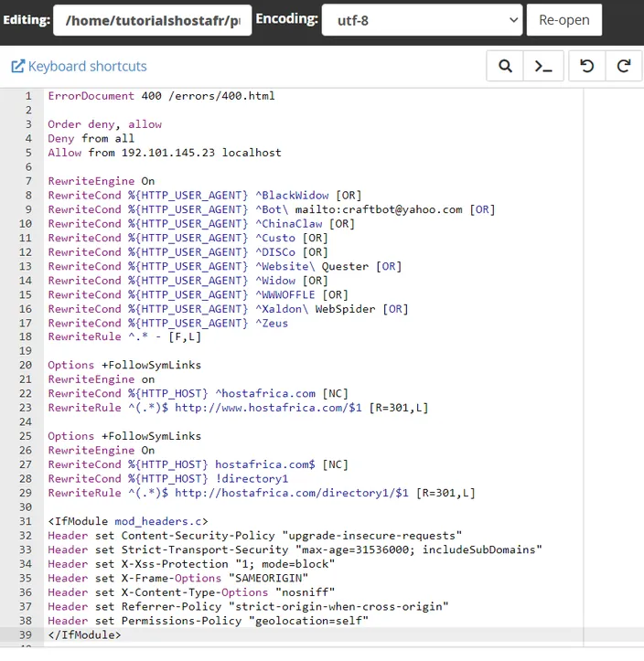The image size is (644, 661).
Task: Click 'RewriteEngine On' on line 7
Action: click(x=102, y=181)
